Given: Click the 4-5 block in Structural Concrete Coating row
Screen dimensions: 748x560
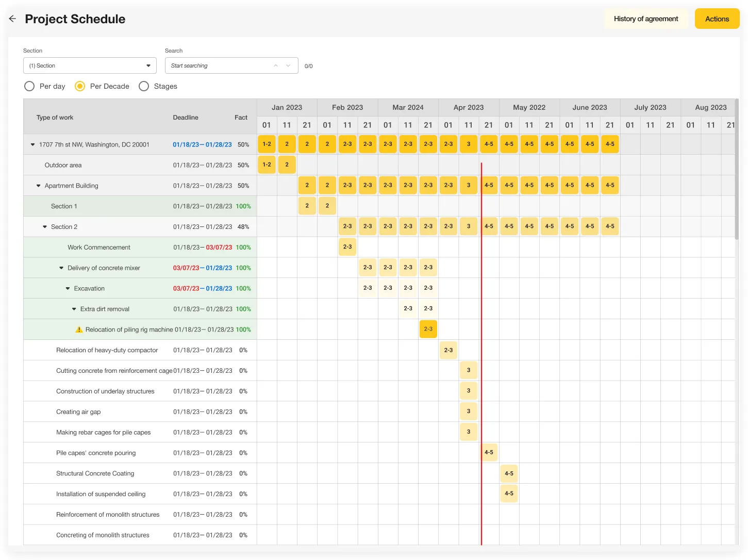Looking at the screenshot, I should (x=509, y=473).
